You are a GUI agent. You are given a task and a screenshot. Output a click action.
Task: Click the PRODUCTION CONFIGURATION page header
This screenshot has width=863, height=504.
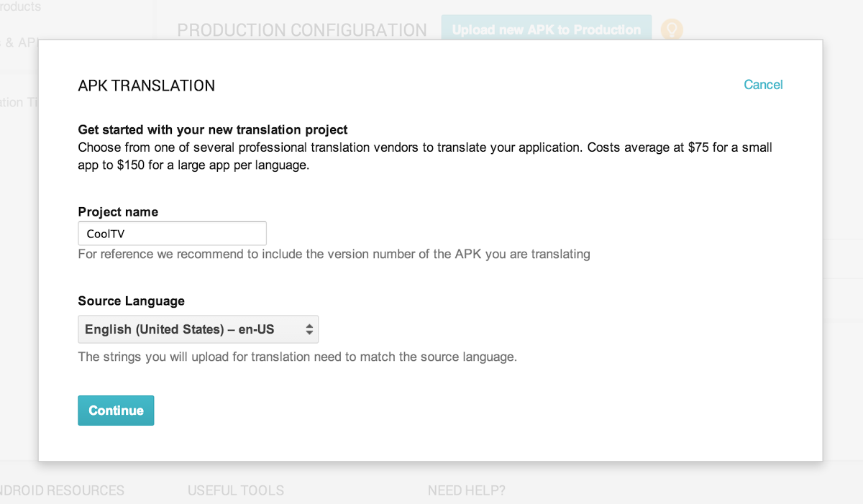point(302,30)
